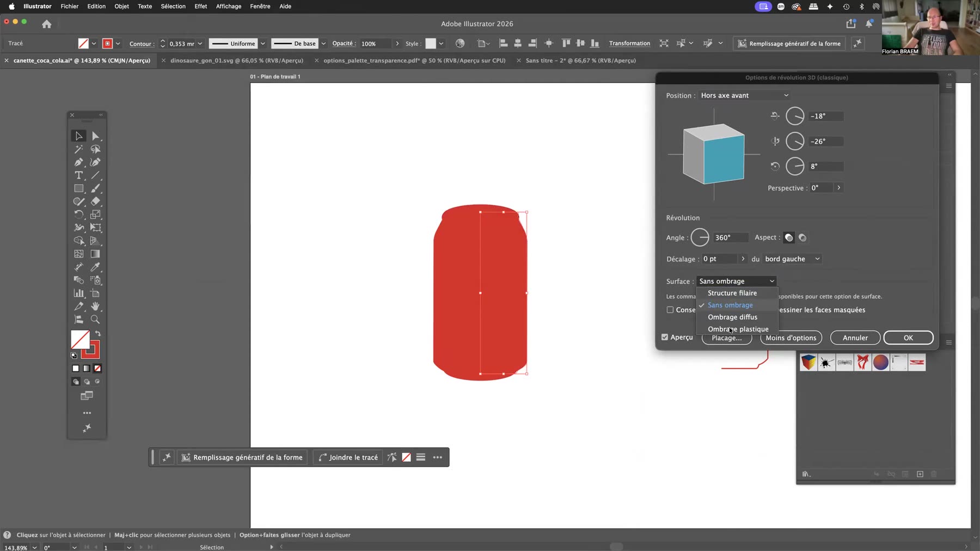The image size is (980, 551).
Task: Open Joindre le tracé in contextual bar
Action: point(348,457)
